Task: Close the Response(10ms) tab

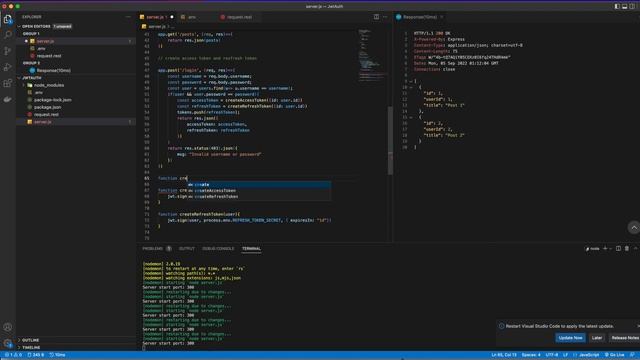Action: click(x=442, y=17)
